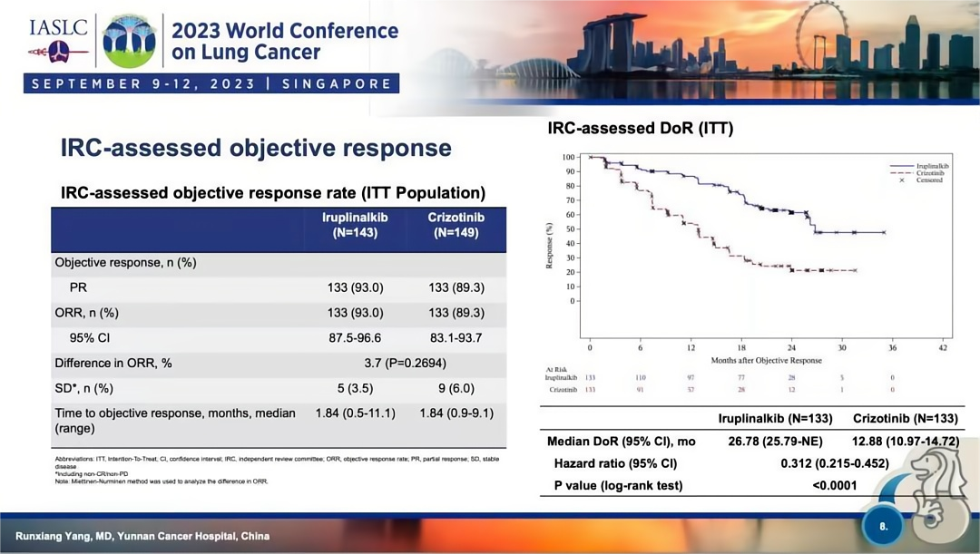Viewport: 980px width, 554px height.
Task: Click the "1.84 (0.9-9.1)" cell
Action: click(456, 413)
